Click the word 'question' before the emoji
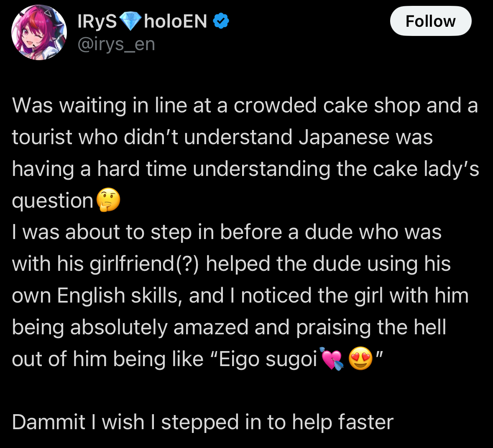 coord(53,201)
